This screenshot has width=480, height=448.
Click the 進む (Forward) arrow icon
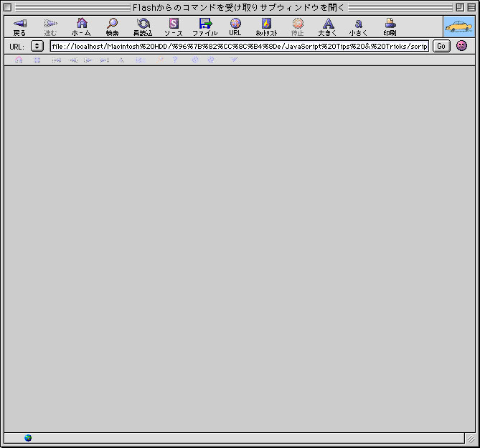(50, 24)
